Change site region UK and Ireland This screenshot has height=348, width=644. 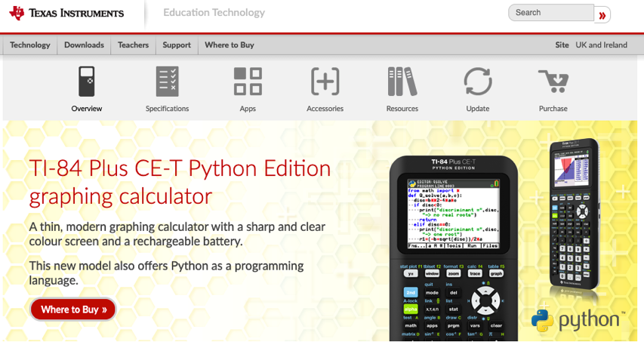(x=601, y=45)
